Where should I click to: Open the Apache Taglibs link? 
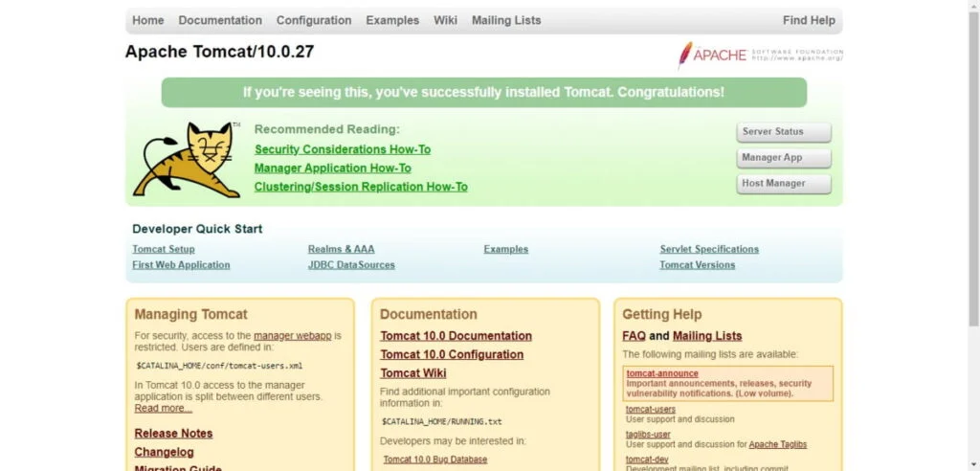click(x=778, y=445)
